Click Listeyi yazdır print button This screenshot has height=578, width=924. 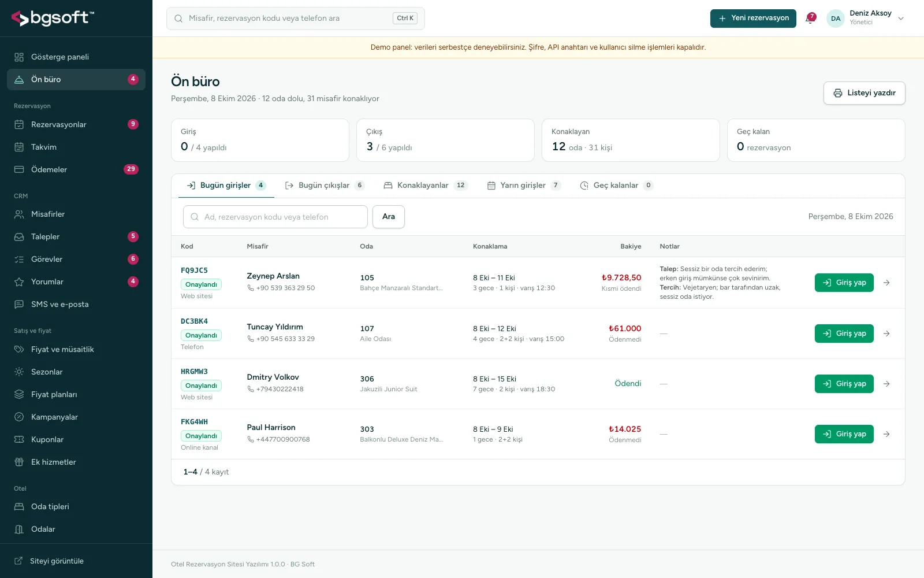864,93
